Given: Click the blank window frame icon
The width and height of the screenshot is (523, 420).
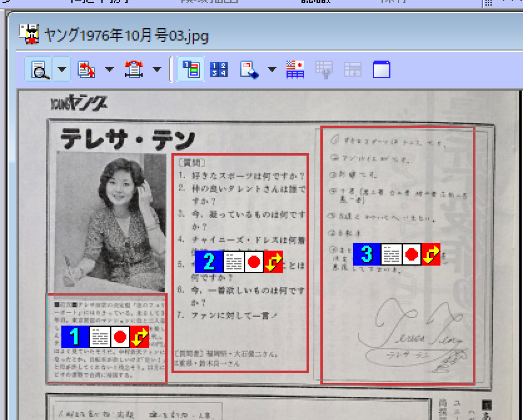Looking at the screenshot, I should pyautogui.click(x=381, y=69).
